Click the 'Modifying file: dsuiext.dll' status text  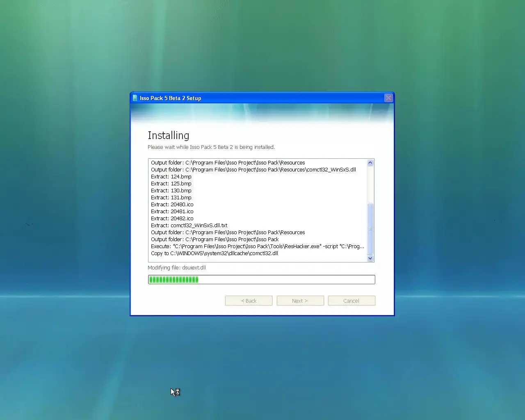177,268
